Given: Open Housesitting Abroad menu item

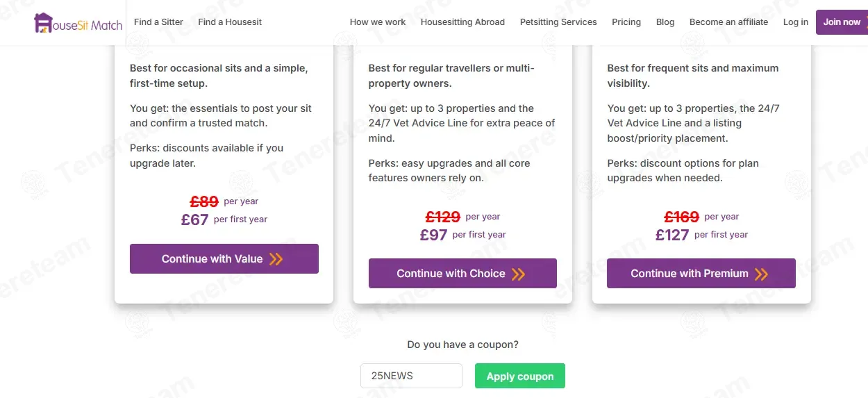Looking at the screenshot, I should (x=462, y=22).
